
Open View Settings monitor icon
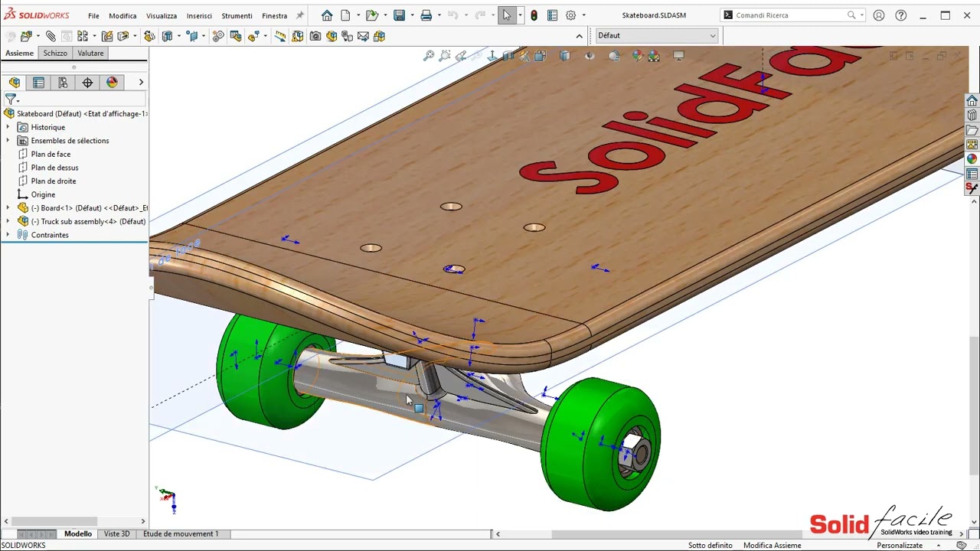[x=678, y=56]
